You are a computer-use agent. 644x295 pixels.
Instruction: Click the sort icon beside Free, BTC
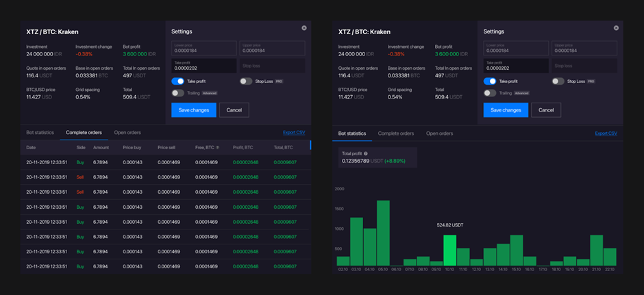[x=218, y=147]
